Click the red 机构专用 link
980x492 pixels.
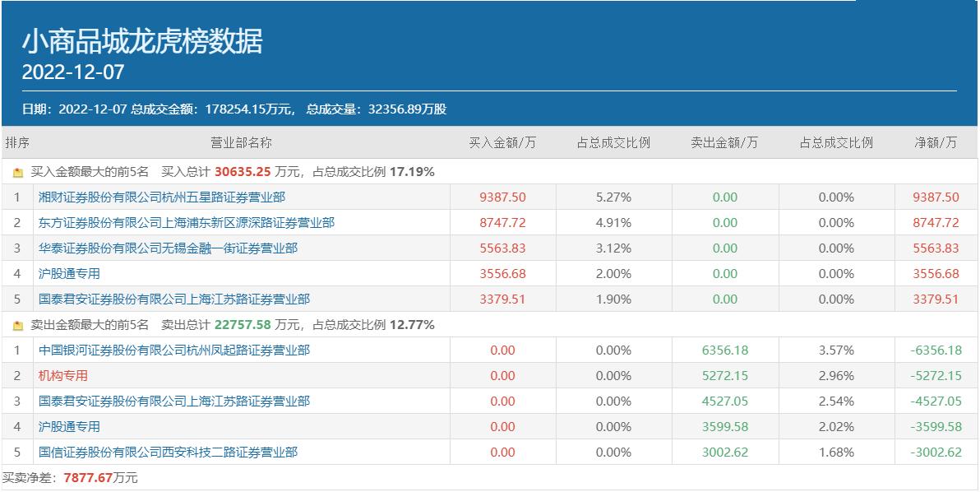point(63,376)
